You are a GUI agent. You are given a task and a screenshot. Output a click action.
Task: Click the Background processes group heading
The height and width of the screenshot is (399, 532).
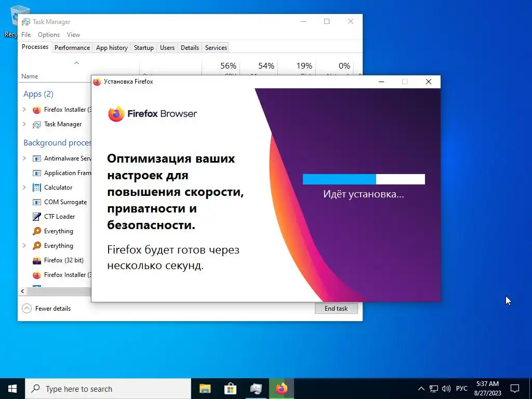[x=57, y=143]
